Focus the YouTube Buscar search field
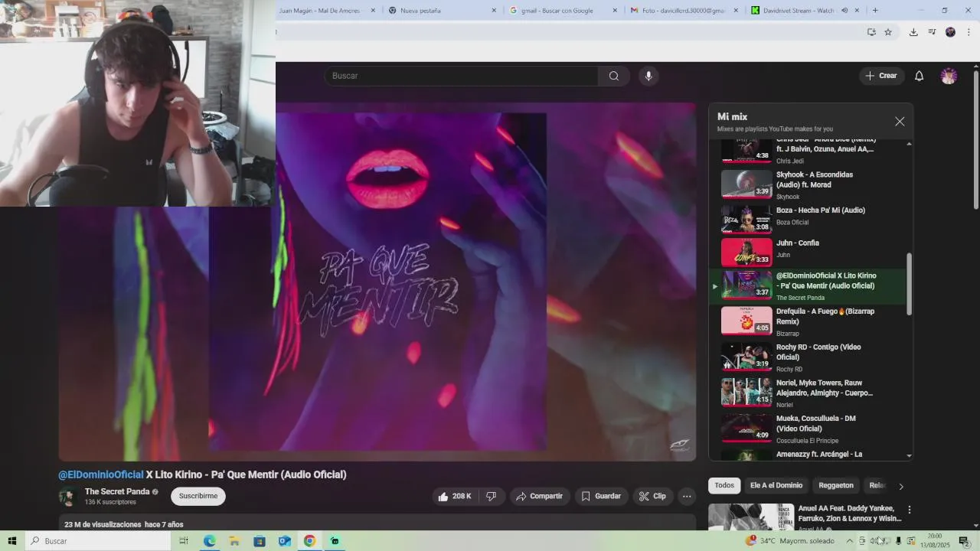980x551 pixels. tap(462, 76)
